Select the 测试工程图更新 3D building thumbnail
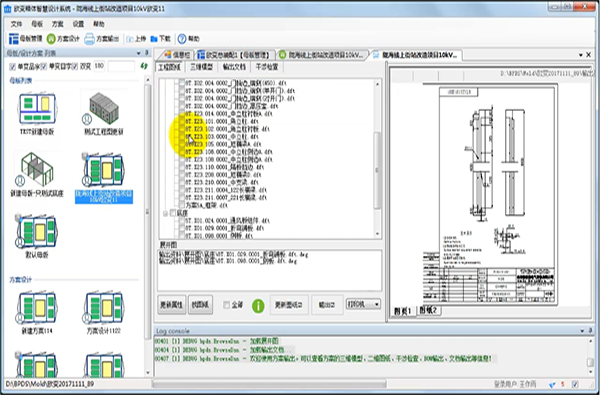Image resolution: width=600 pixels, height=395 pixels. (104, 108)
